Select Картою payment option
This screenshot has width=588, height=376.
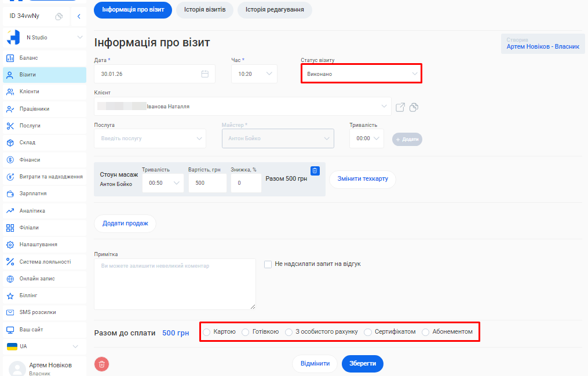click(207, 332)
